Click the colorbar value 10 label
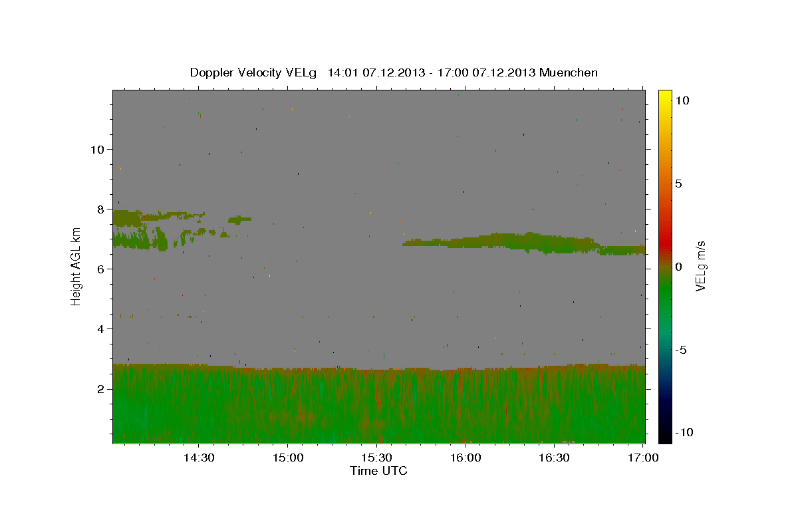The width and height of the screenshot is (798, 532). pyautogui.click(x=682, y=100)
